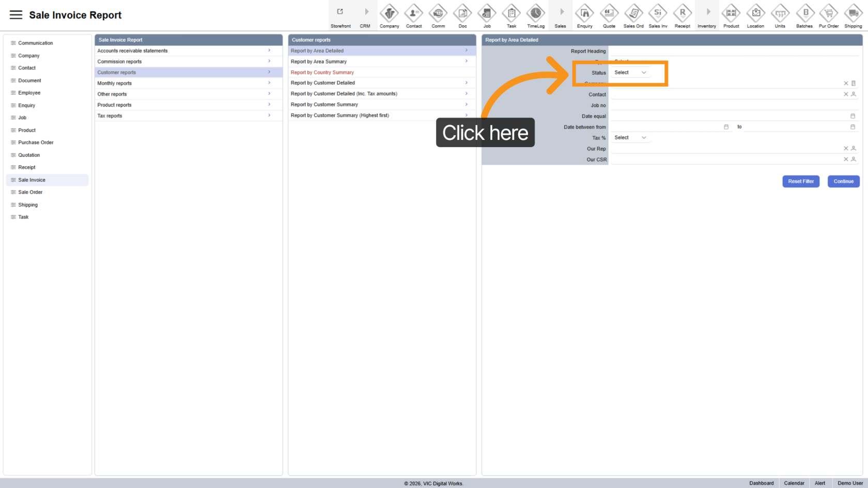
Task: Open the Tax % Select dropdown
Action: [x=630, y=138]
